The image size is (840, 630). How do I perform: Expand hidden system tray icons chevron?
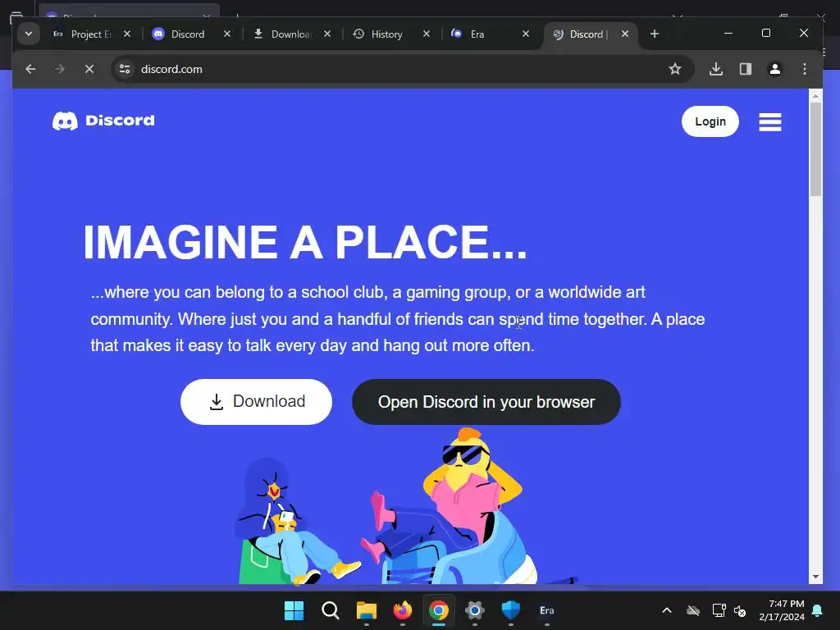pyautogui.click(x=667, y=610)
